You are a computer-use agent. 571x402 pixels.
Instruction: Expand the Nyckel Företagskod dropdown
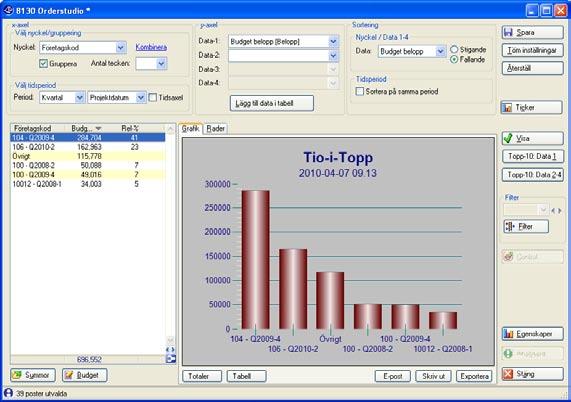click(x=121, y=47)
